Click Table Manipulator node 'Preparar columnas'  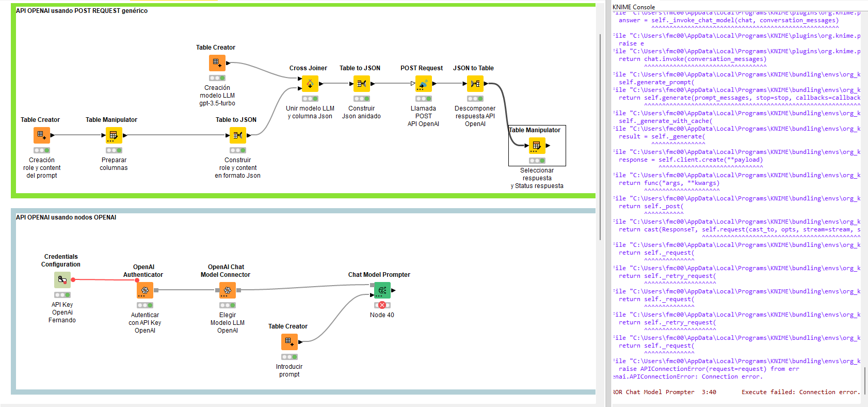[114, 135]
